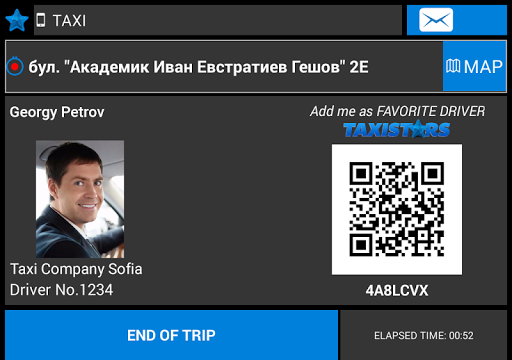
Task: Tap the folded map icon
Action: coord(453,66)
